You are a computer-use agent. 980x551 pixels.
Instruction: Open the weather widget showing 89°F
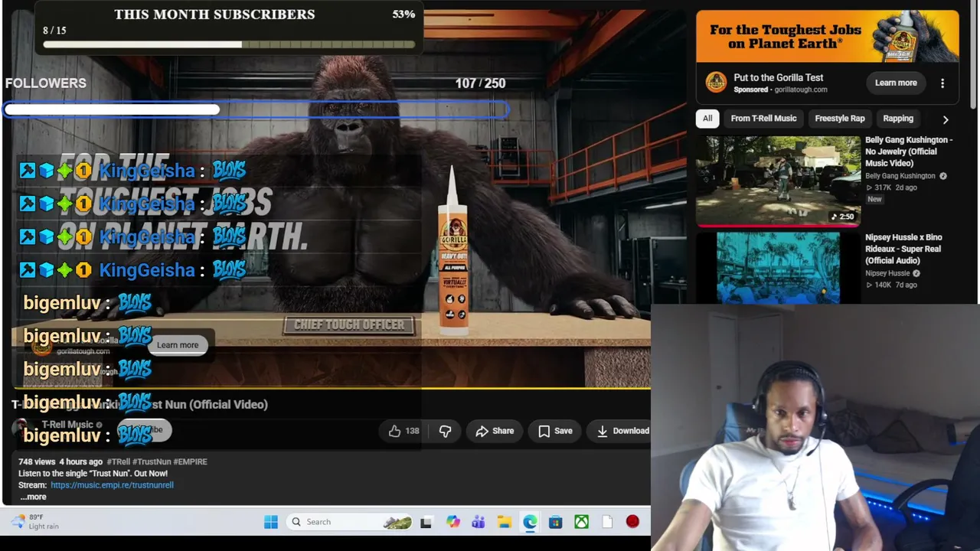point(34,522)
